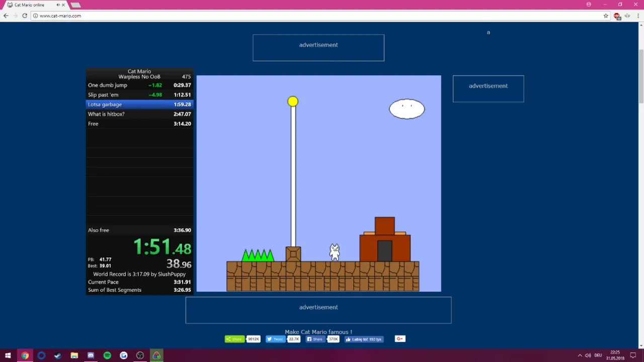
Task: Open a new tab beside Cat Mario
Action: (75, 5)
